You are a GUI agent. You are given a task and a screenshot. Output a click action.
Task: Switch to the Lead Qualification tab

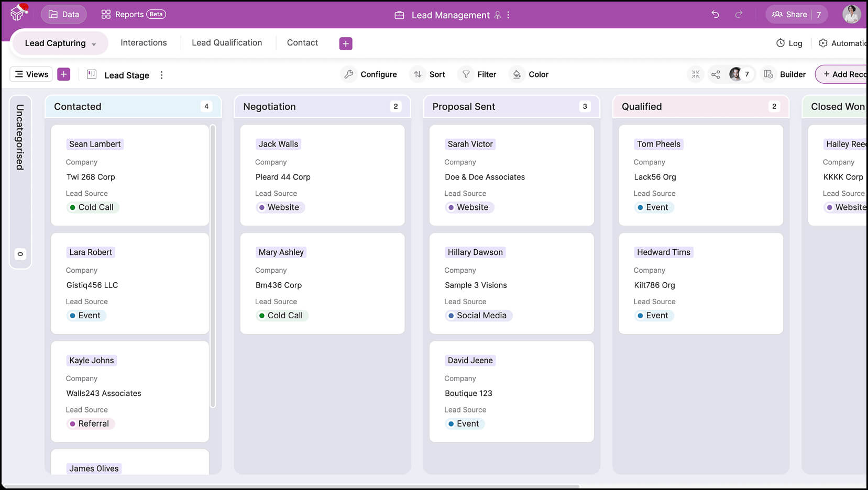pos(226,43)
